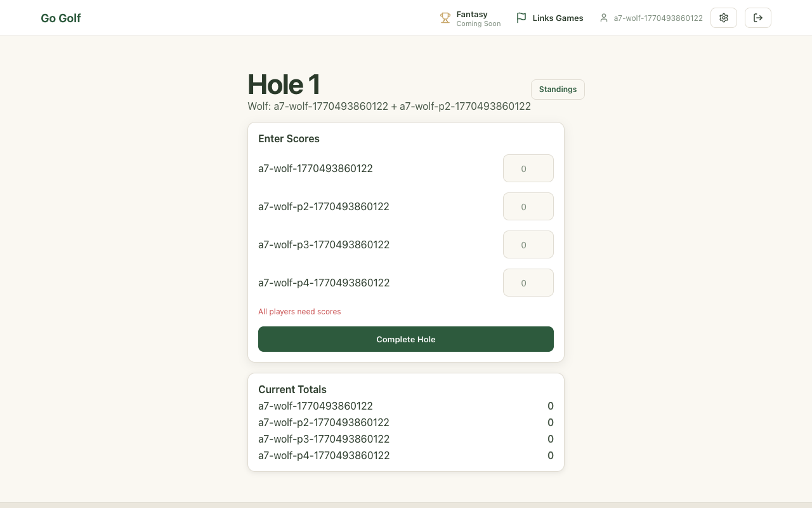Log out using the exit arrow icon
The width and height of the screenshot is (812, 508).
pos(758,18)
